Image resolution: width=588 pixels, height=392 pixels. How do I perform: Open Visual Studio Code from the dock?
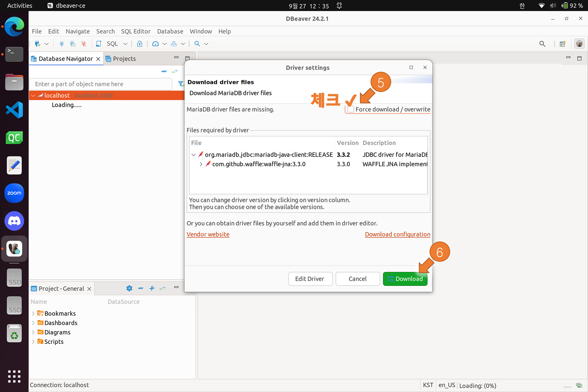click(14, 110)
